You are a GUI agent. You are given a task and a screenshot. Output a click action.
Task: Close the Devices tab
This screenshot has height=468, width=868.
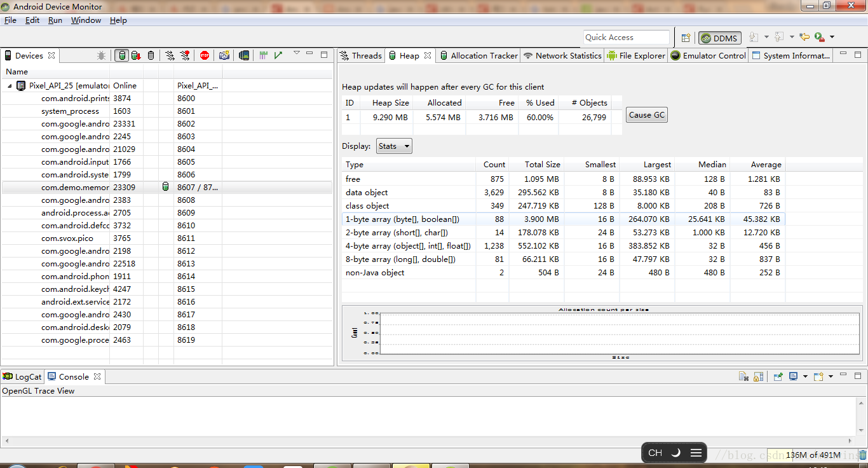[x=51, y=55]
